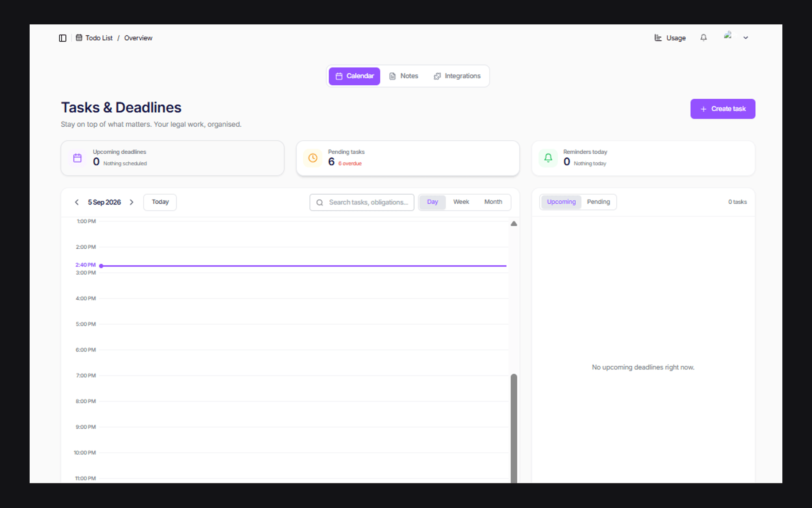Open the Integrations tab
The height and width of the screenshot is (508, 812).
pos(457,76)
